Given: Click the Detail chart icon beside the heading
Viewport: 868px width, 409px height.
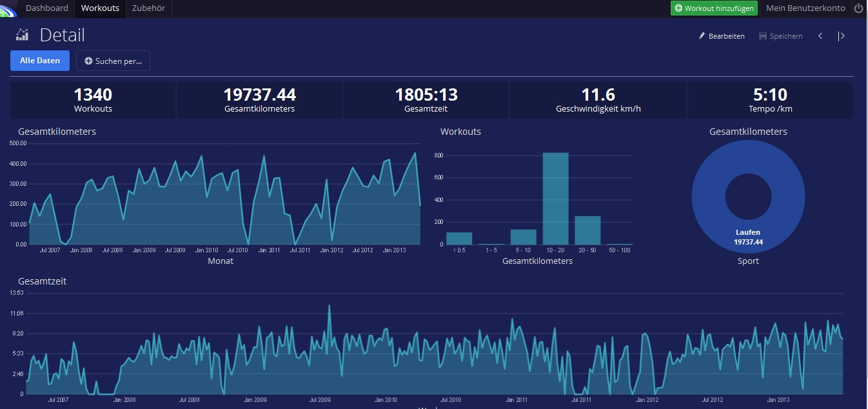Looking at the screenshot, I should pyautogui.click(x=23, y=35).
